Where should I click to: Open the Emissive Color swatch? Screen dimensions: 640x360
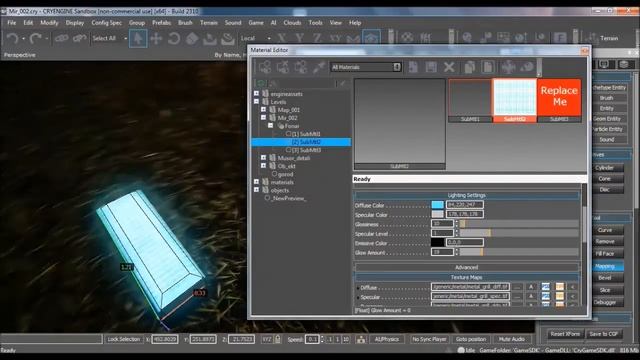(x=437, y=243)
